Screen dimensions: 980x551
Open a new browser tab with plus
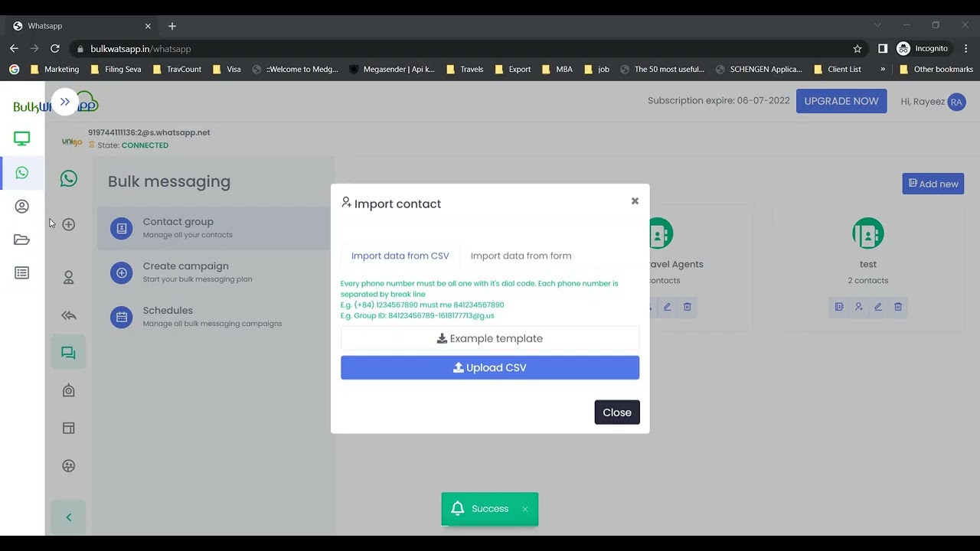pyautogui.click(x=172, y=26)
